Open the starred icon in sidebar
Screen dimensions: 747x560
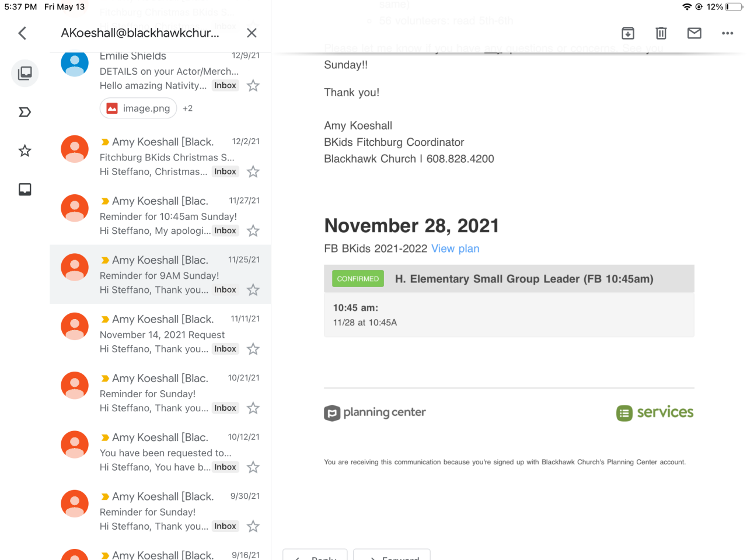coord(25,151)
